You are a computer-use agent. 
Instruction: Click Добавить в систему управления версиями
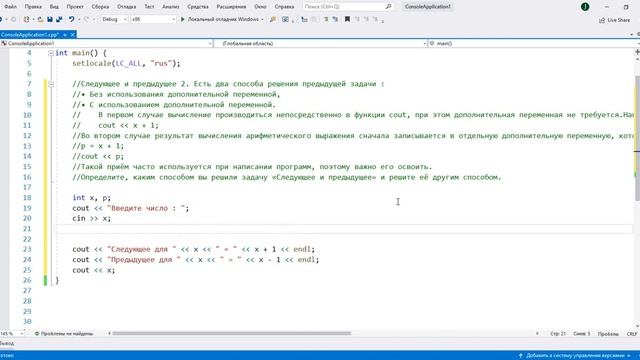coord(575,356)
